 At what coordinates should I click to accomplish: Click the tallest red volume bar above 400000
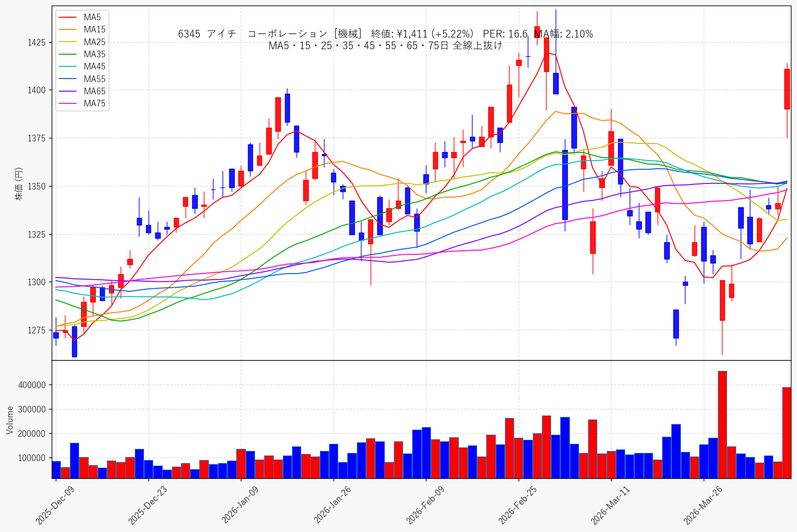click(722, 425)
